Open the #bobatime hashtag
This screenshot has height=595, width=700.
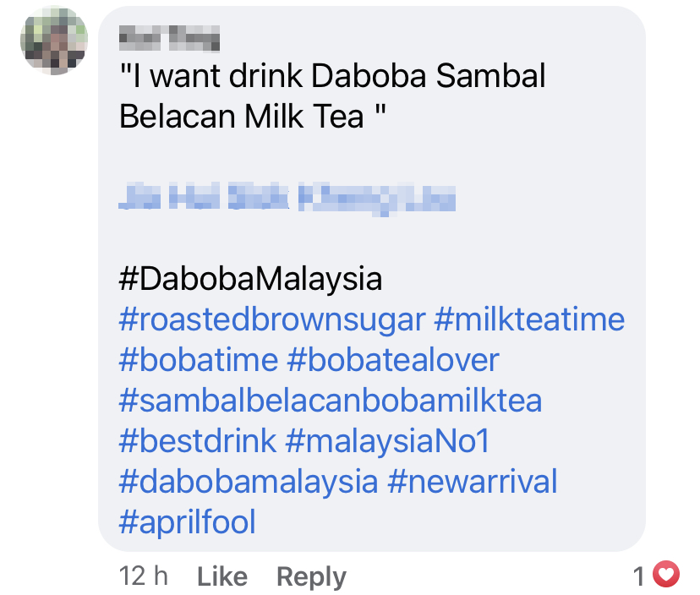click(x=199, y=361)
